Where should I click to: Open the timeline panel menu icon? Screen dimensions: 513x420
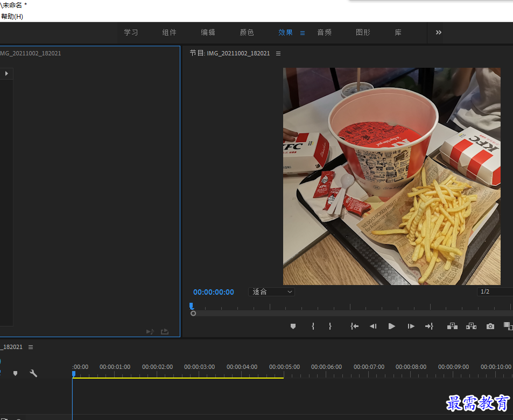click(31, 347)
